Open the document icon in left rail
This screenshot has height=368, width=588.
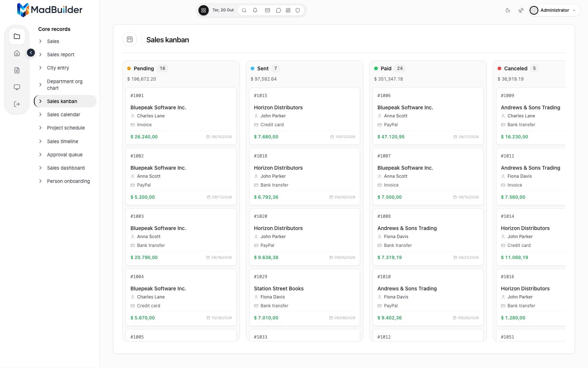[x=17, y=70]
